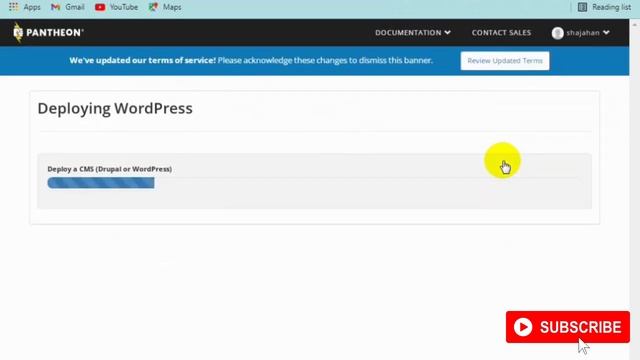
Task: Expand the shajahan account dropdown arrow
Action: 606,33
